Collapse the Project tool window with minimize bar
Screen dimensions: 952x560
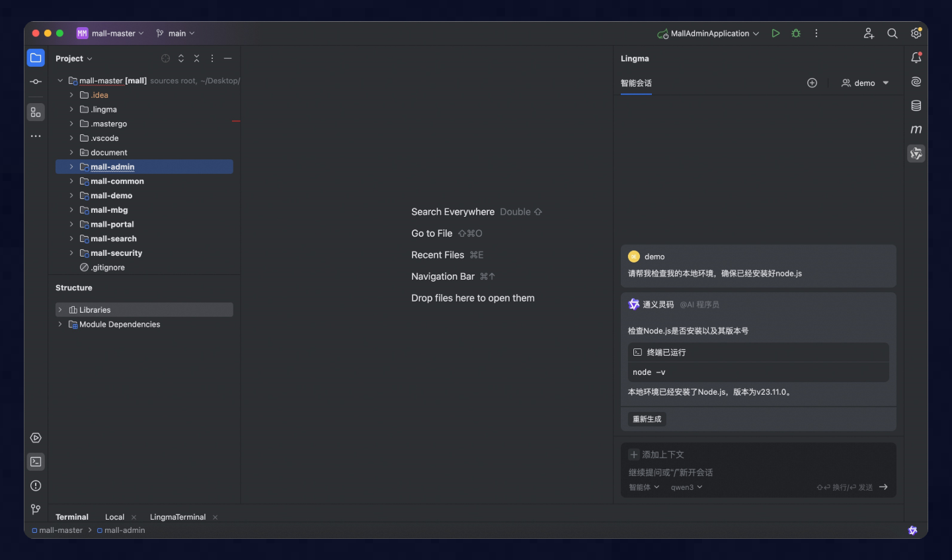point(227,58)
